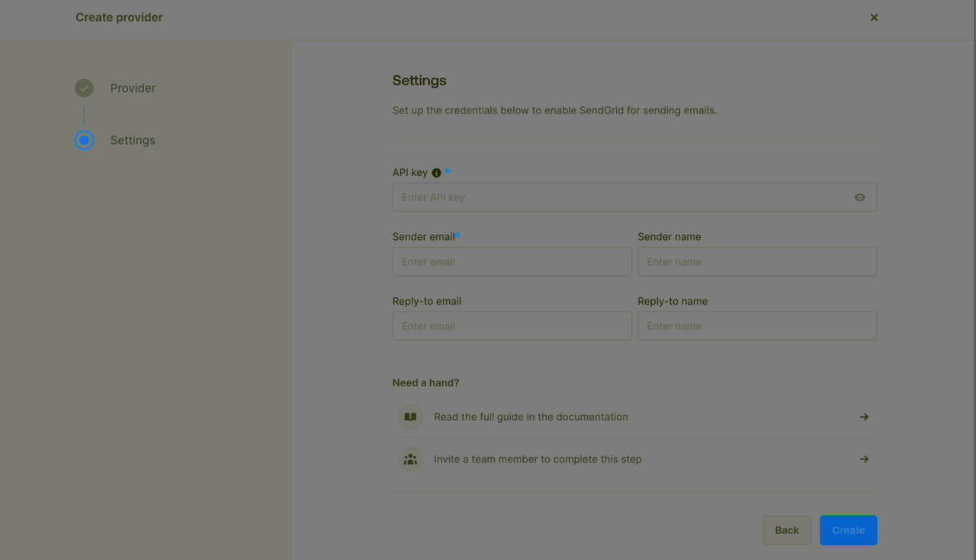Screen dimensions: 976x560
Task: Click the API key info icon
Action: 435,172
